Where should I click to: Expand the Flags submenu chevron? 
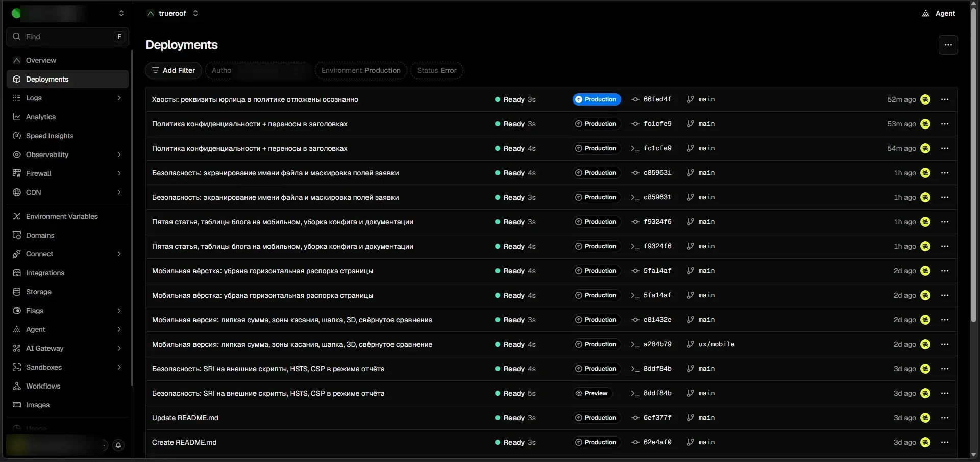click(119, 311)
